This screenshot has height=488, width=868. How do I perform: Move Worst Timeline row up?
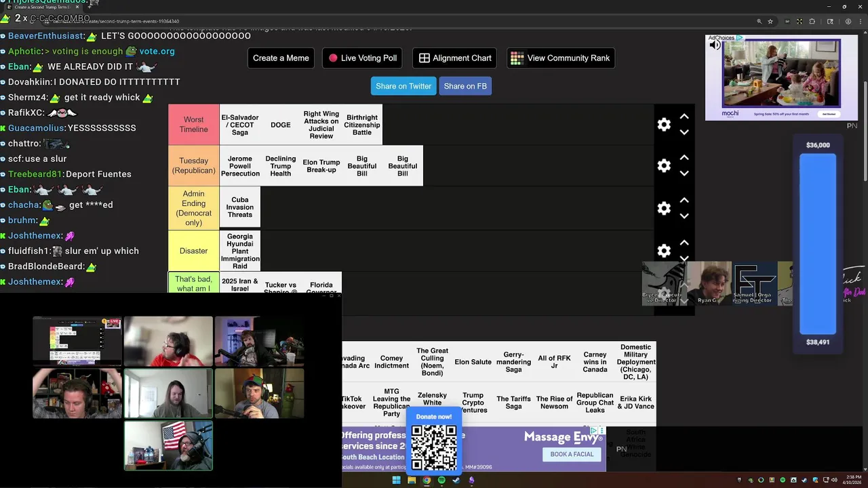pos(684,117)
